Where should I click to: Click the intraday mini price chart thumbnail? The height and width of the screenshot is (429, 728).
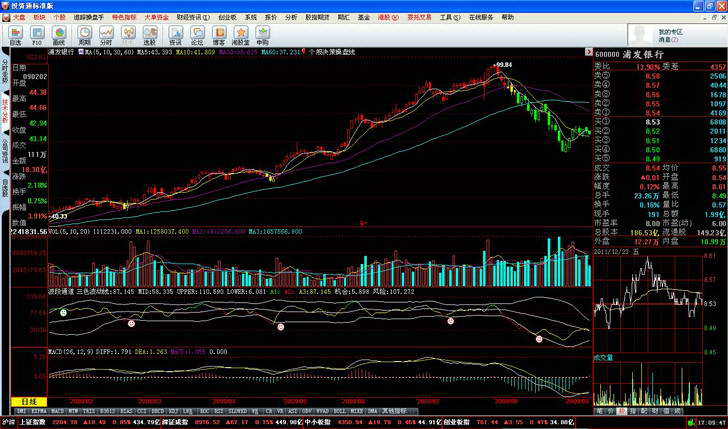coord(649,304)
